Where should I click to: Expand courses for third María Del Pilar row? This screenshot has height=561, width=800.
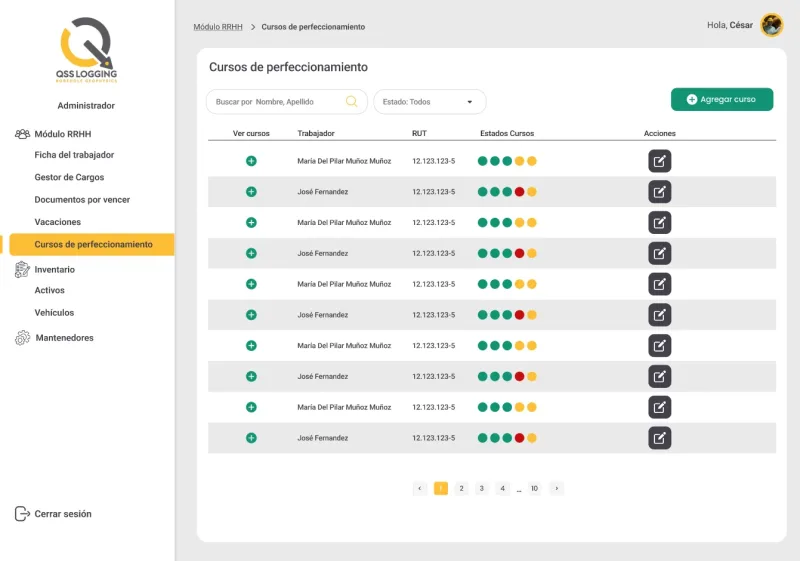(251, 284)
